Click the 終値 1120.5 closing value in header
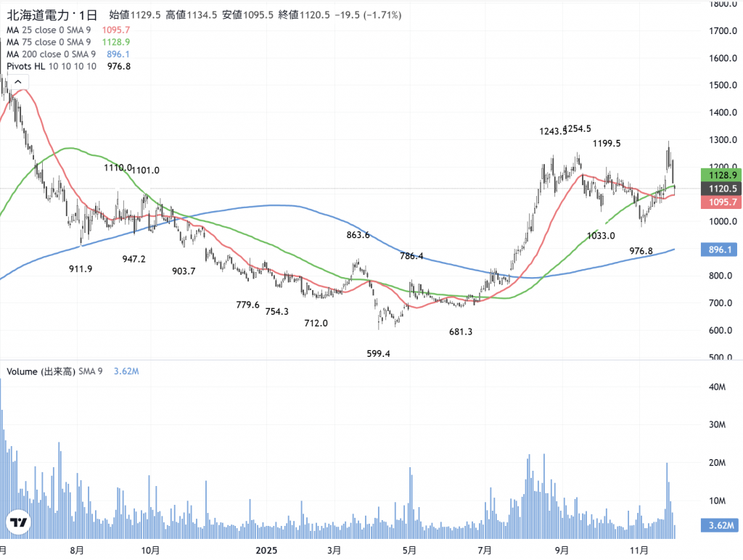743x560 pixels. coord(302,15)
